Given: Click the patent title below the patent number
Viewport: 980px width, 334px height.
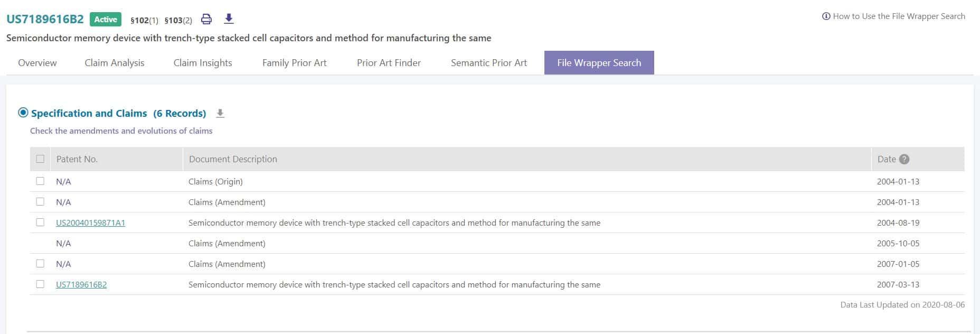Looking at the screenshot, I should [x=249, y=38].
